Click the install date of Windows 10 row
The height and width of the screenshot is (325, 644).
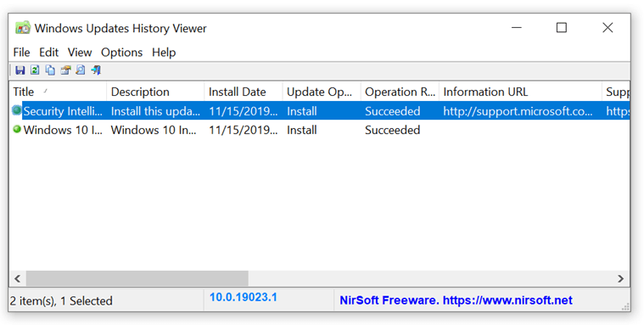click(244, 130)
